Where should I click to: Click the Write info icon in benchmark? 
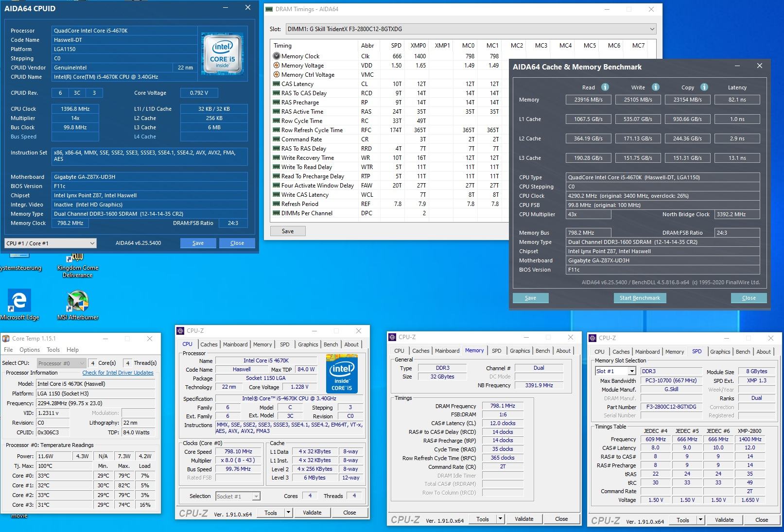tap(656, 87)
